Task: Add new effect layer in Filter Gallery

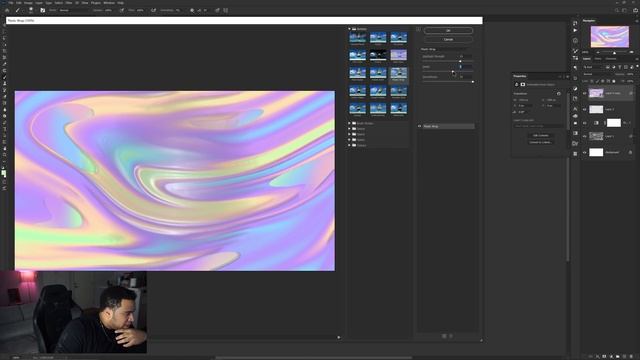Action: (x=444, y=336)
